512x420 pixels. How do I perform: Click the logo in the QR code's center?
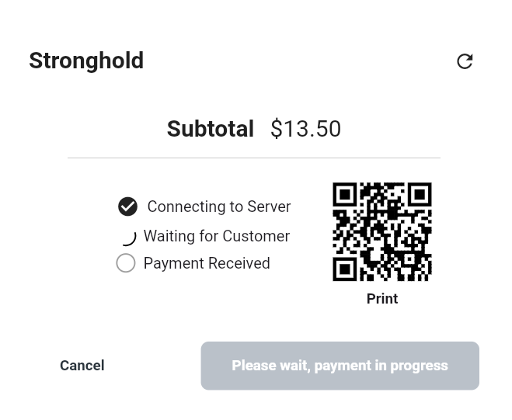tap(381, 231)
